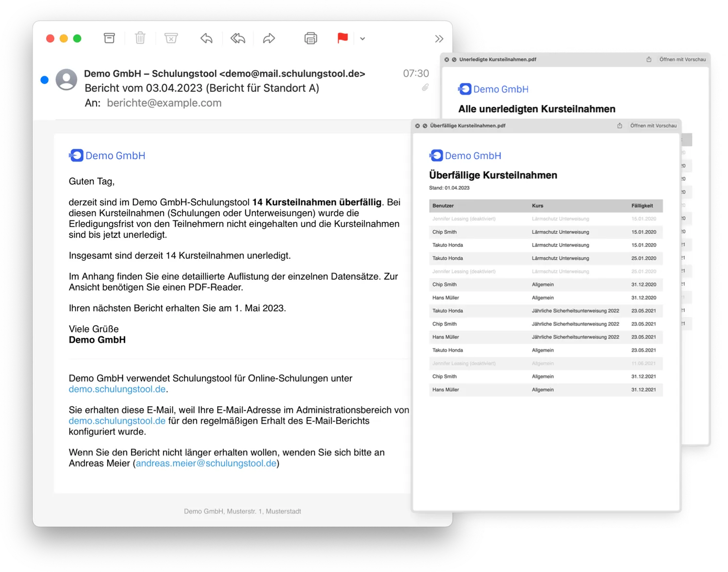Click Chip Smith row dated 15.01.2020
The height and width of the screenshot is (572, 728).
click(x=546, y=232)
